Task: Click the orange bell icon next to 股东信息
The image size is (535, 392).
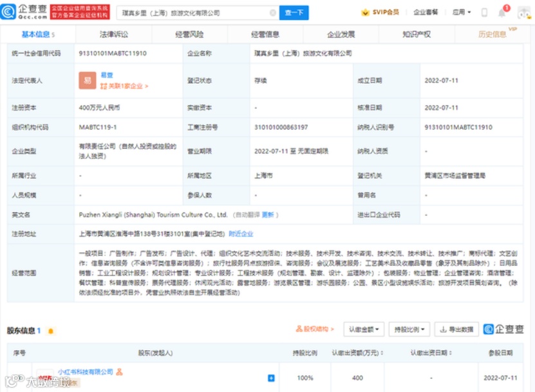Action: click(x=51, y=331)
